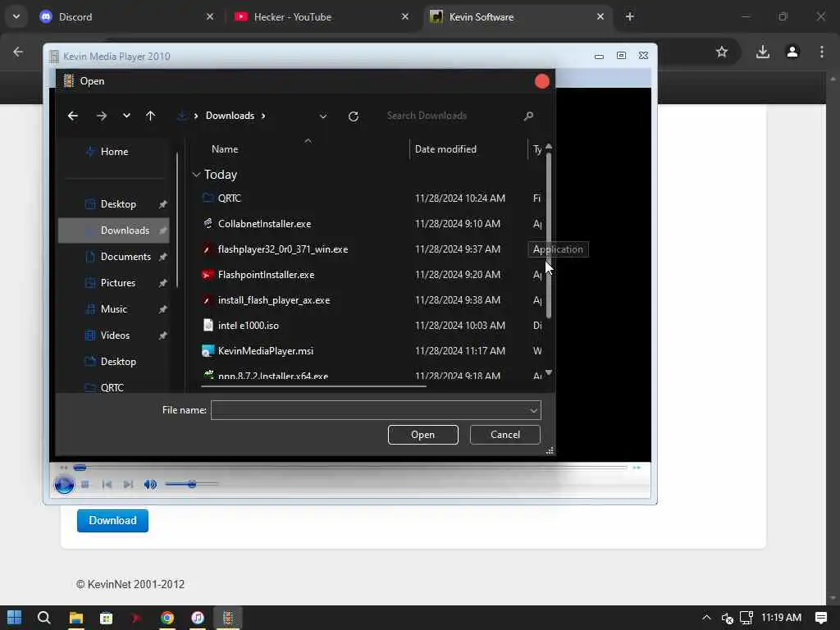
Task: Close the Discord tab
Action: coord(210,17)
